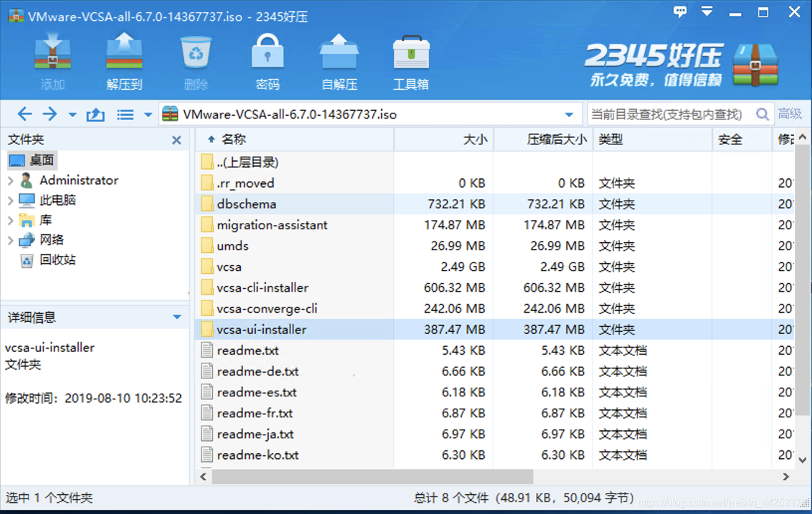The width and height of the screenshot is (812, 514).
Task: Select 回收站 in the folder tree
Action: (58, 260)
